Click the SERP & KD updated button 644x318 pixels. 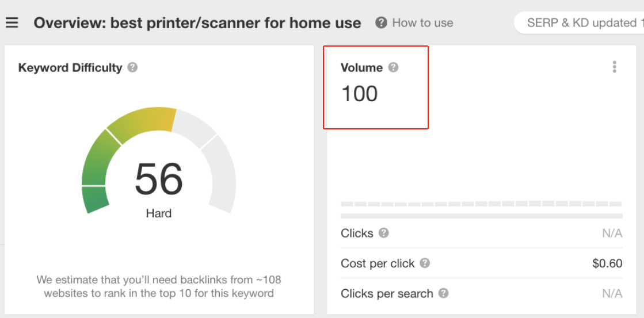(x=580, y=23)
